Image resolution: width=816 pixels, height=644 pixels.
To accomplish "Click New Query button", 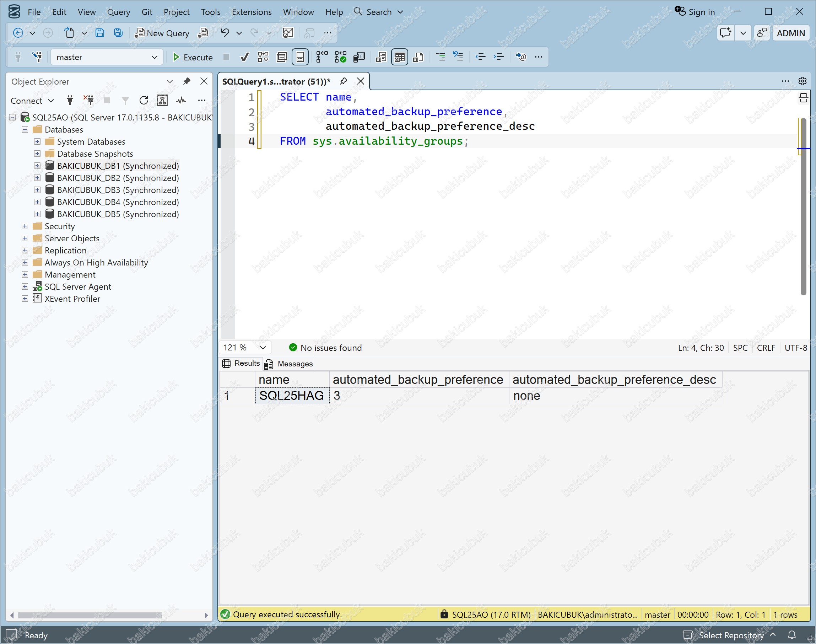I will pyautogui.click(x=162, y=33).
